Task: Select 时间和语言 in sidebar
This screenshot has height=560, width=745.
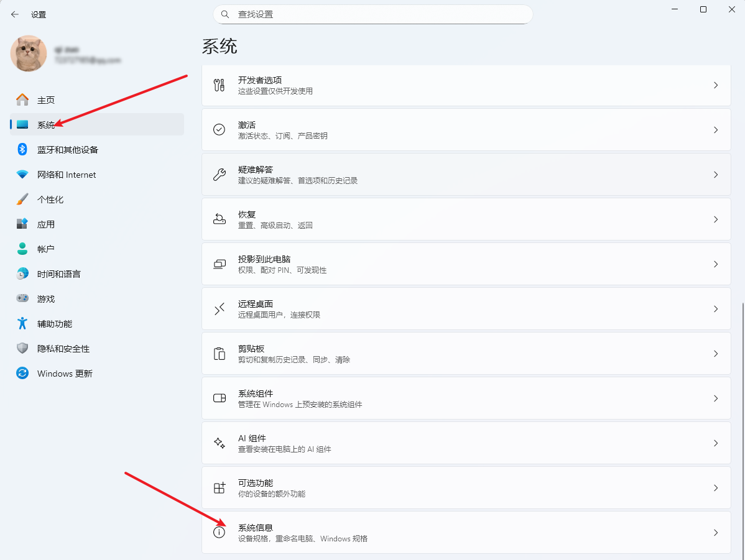Action: [58, 274]
